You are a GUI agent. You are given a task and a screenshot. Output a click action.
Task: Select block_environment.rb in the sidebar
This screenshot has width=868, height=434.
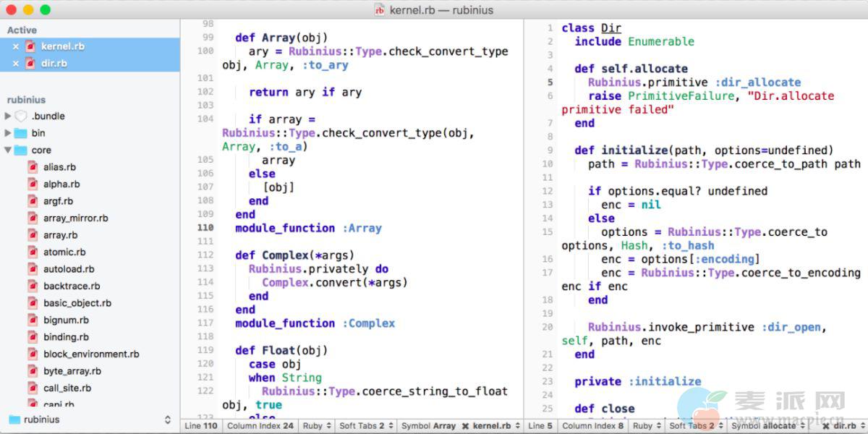pyautogui.click(x=91, y=354)
